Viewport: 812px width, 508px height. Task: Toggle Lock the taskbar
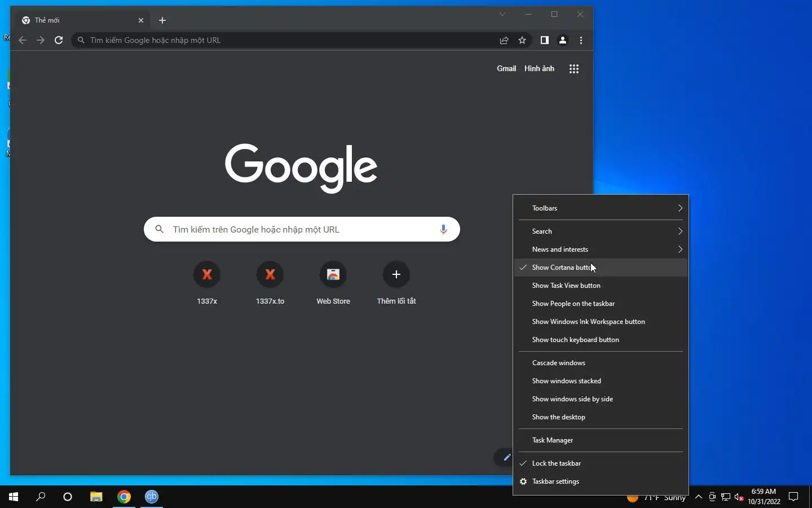(601, 463)
